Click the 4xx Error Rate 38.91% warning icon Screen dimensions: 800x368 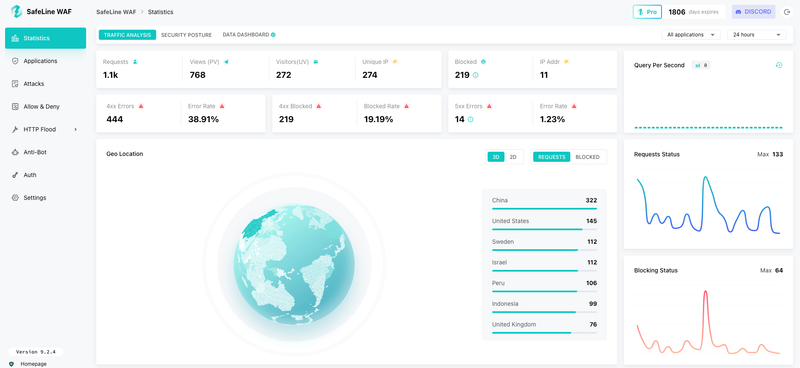pyautogui.click(x=222, y=106)
